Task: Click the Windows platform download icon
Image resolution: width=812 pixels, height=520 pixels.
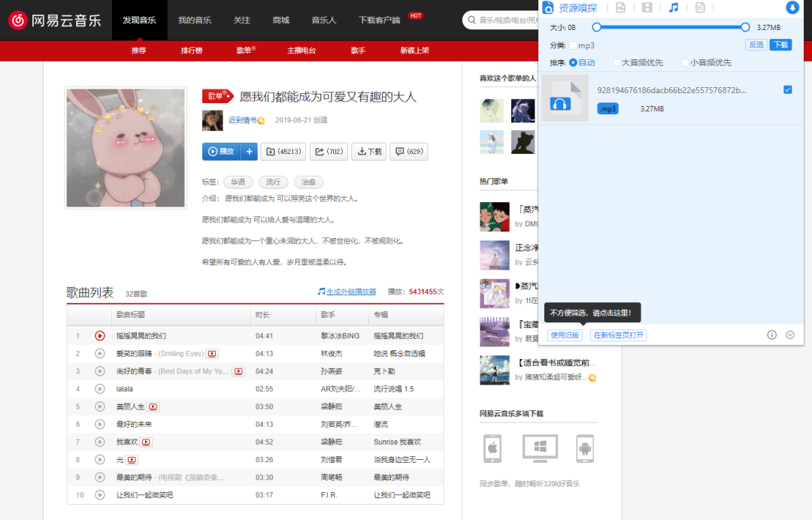Action: tap(538, 448)
